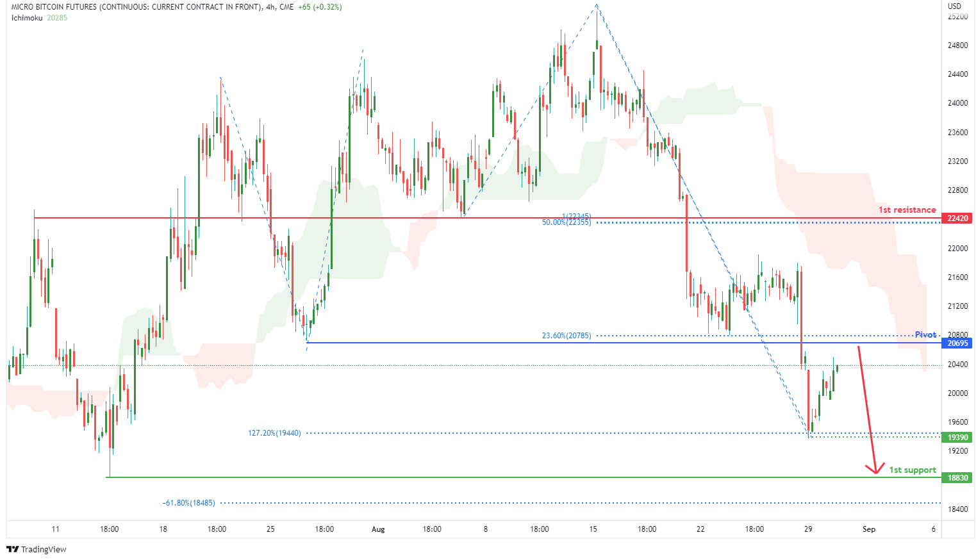Viewport: 976px width, 560px height.
Task: Click the -61.80%(18485) Fibonacci label
Action: pyautogui.click(x=188, y=503)
